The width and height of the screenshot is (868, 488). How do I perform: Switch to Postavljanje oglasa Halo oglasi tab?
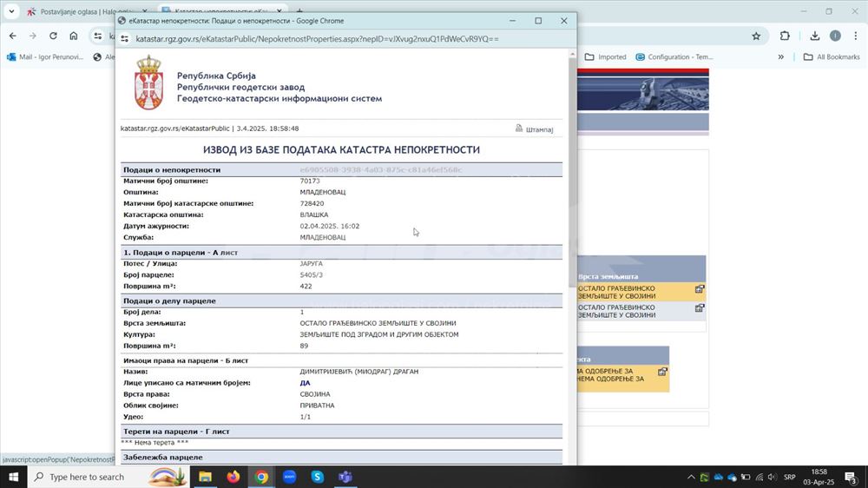[x=86, y=11]
